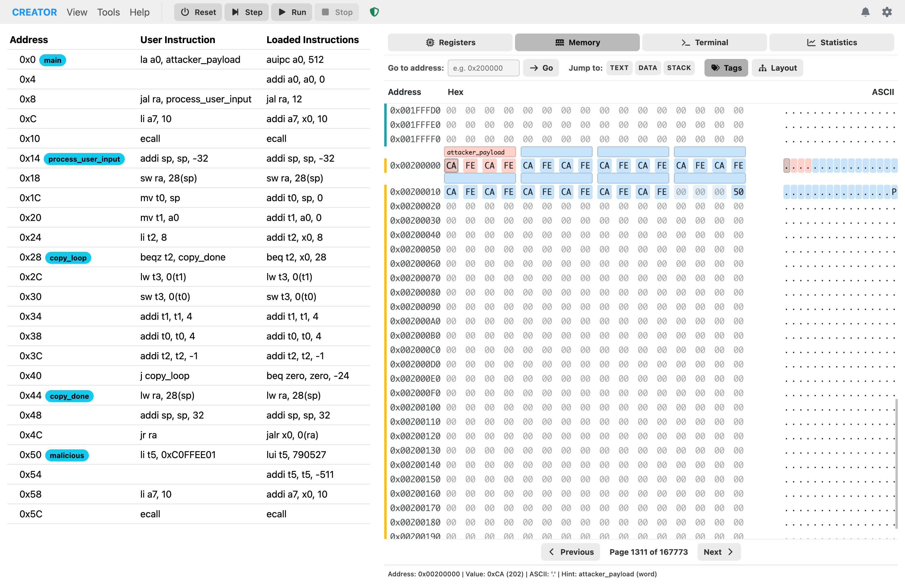Toggle the Layout memory view
Image resolution: width=905 pixels, height=588 pixels.
(x=777, y=68)
